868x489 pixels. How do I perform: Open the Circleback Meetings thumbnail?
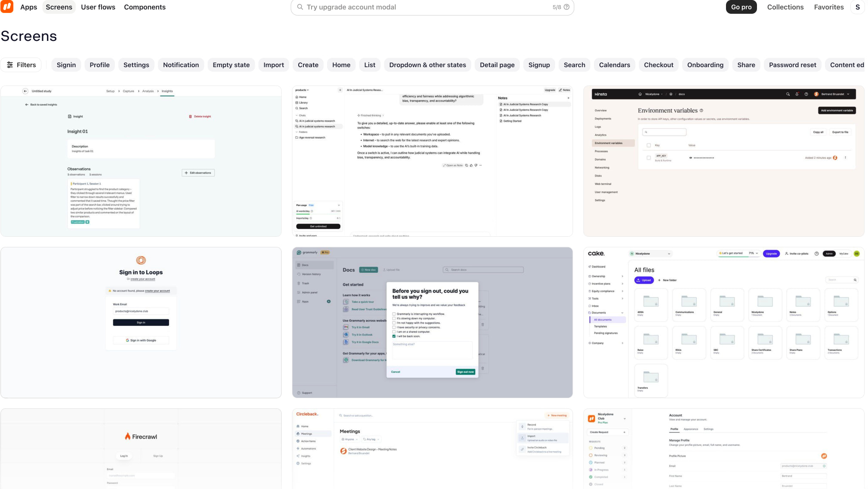(432, 449)
